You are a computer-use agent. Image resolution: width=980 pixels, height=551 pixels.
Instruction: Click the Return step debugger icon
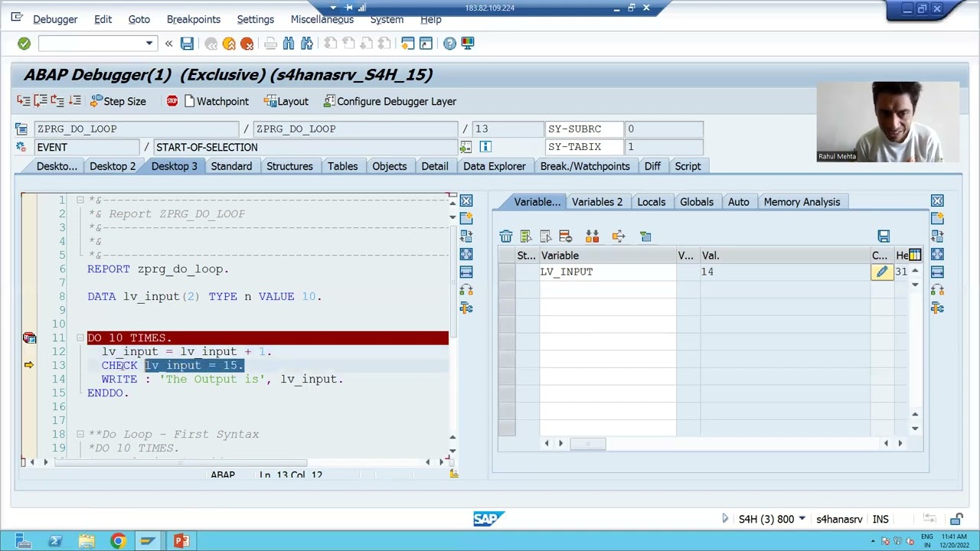click(x=57, y=101)
